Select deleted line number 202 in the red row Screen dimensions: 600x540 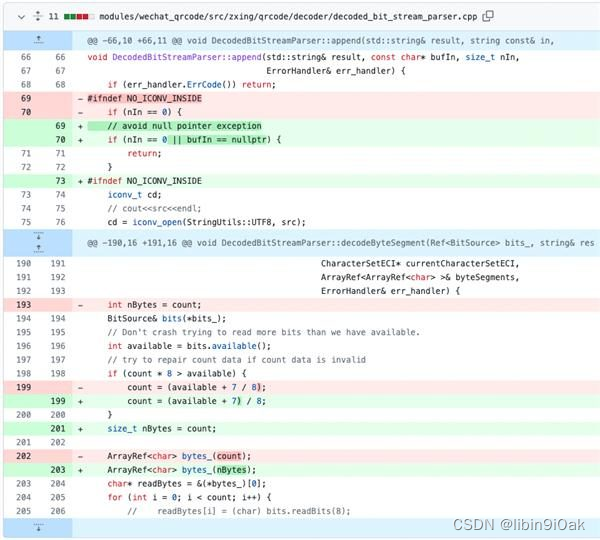pyautogui.click(x=23, y=456)
